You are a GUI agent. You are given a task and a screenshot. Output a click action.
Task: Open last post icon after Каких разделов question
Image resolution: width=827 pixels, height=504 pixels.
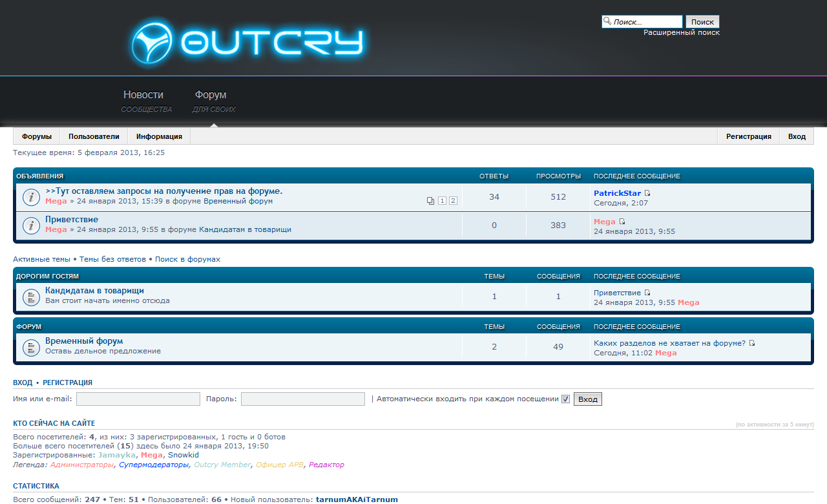pyautogui.click(x=752, y=343)
